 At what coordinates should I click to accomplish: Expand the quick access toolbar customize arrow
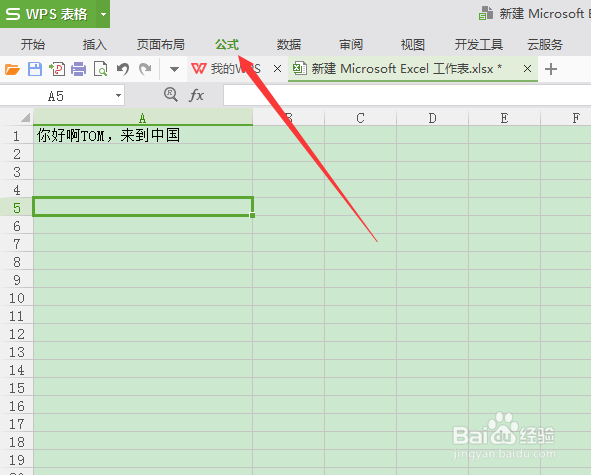pos(174,69)
